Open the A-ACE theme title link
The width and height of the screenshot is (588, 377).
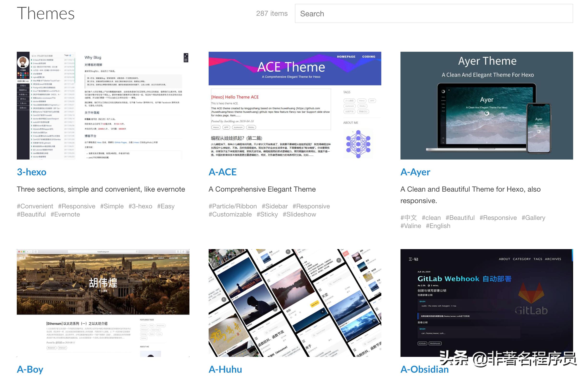(223, 172)
